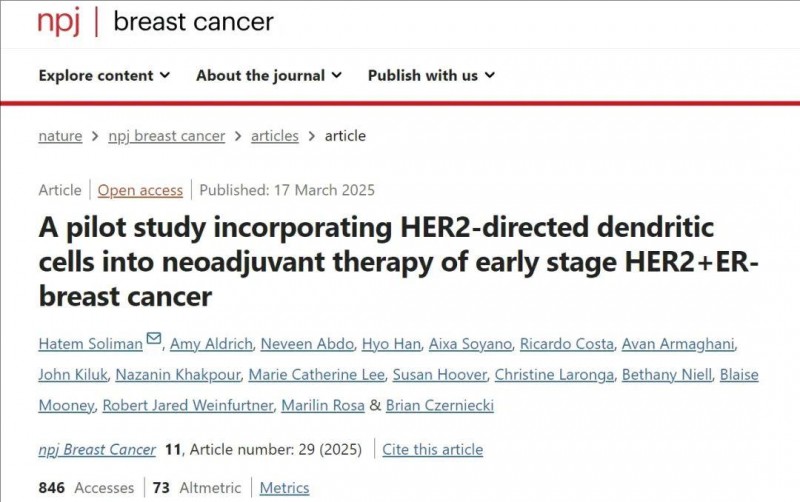
Task: Open the npj breast cancer breadcrumb
Action: (166, 136)
